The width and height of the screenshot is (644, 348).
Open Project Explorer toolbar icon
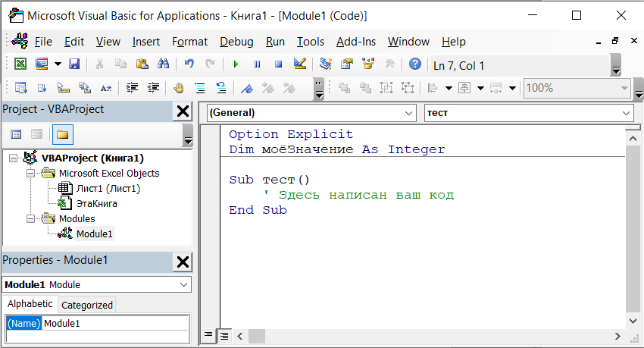[x=326, y=64]
